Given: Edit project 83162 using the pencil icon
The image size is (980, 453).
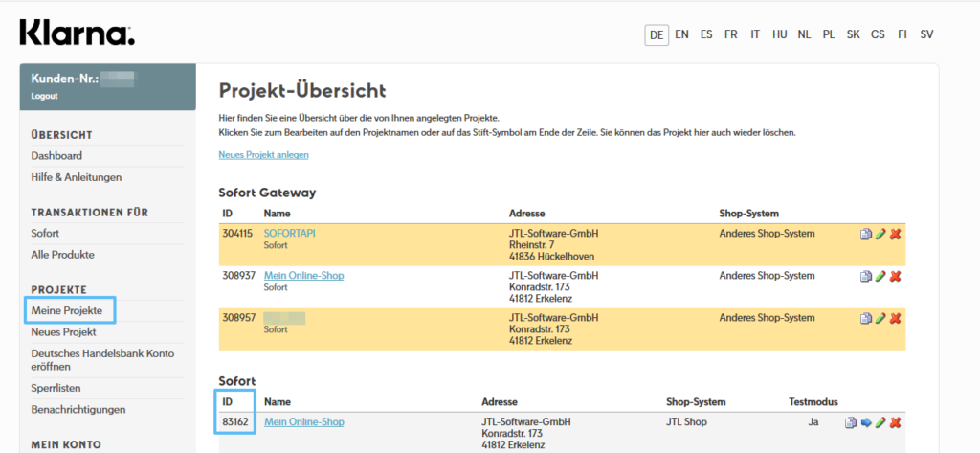Looking at the screenshot, I should [880, 422].
